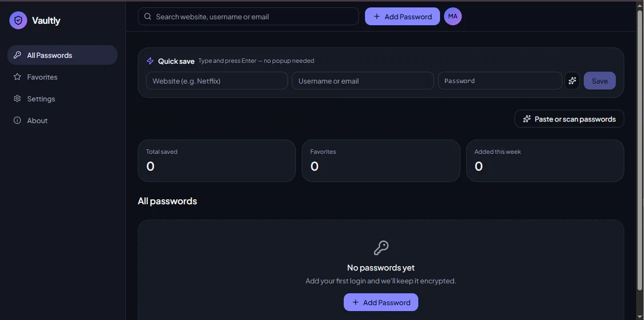This screenshot has height=320, width=644.
Task: Click the All passwords heading
Action: [x=167, y=201]
